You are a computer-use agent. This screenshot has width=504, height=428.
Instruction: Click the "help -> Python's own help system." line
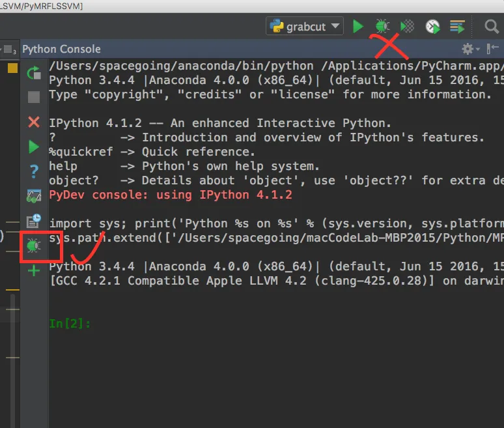click(184, 166)
